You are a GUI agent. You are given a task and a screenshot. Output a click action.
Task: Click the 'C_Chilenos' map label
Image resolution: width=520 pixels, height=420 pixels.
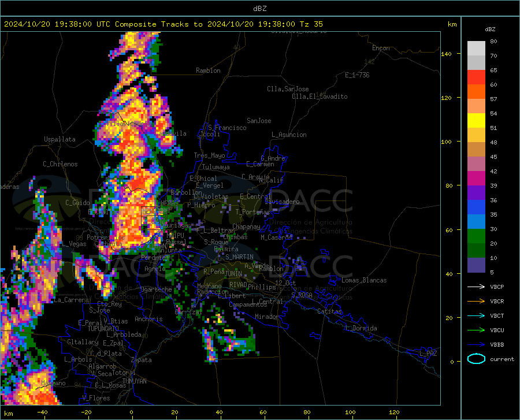click(60, 164)
